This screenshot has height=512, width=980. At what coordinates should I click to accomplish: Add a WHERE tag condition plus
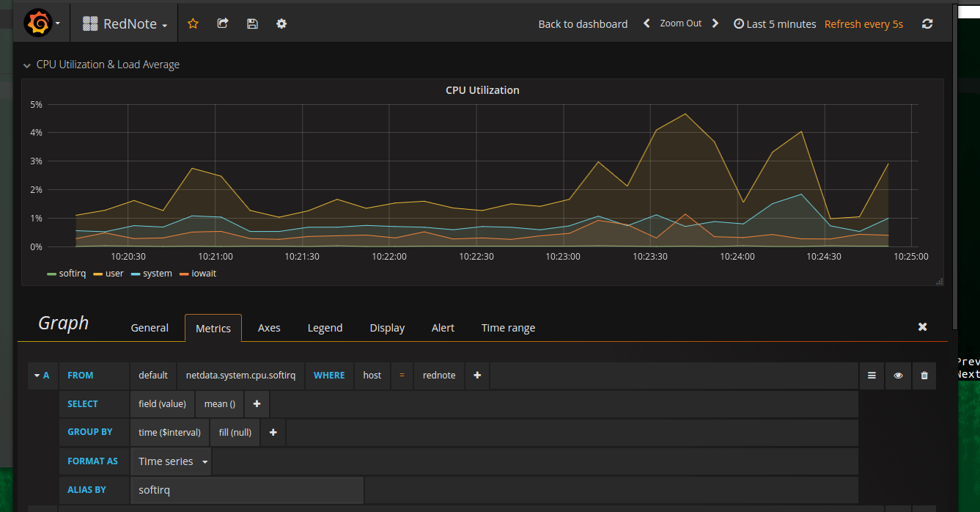[477, 375]
